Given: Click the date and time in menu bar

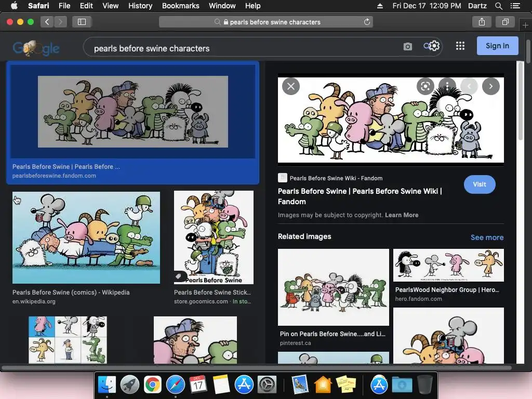Looking at the screenshot, I should pyautogui.click(x=427, y=6).
